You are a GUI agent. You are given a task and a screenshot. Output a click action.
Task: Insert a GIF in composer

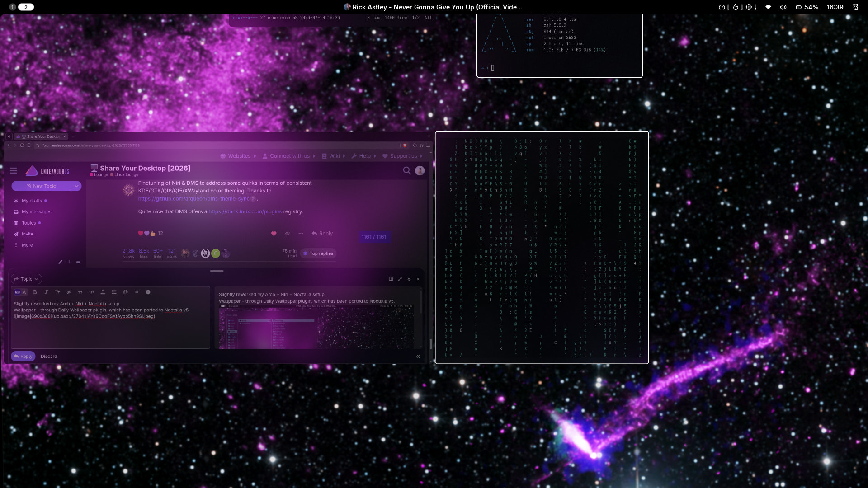click(x=137, y=292)
